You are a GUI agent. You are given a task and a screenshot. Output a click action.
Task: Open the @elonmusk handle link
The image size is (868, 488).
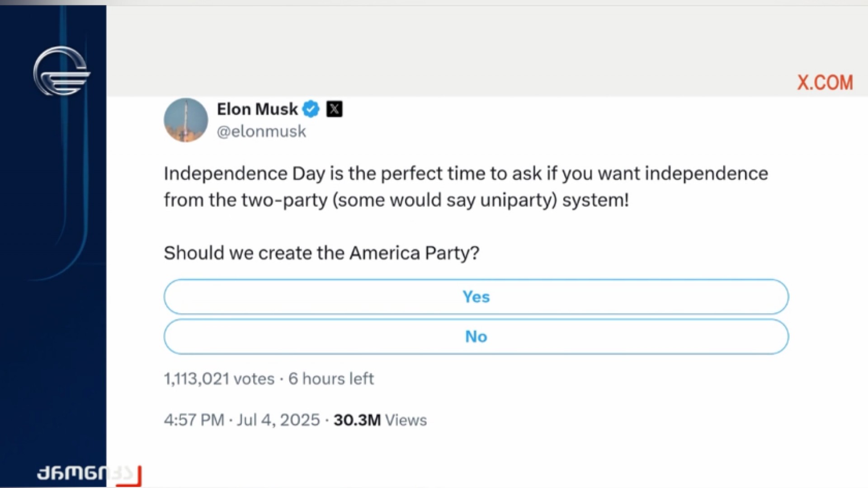point(261,131)
